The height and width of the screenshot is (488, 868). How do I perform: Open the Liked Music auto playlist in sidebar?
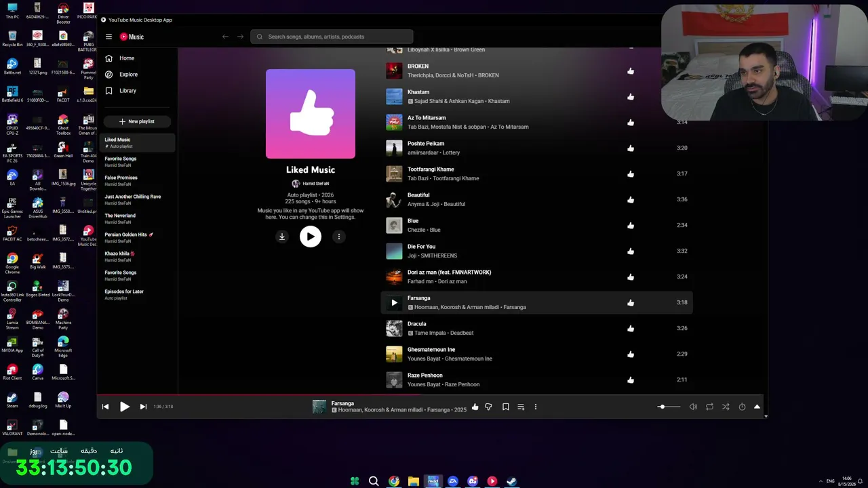click(x=138, y=142)
